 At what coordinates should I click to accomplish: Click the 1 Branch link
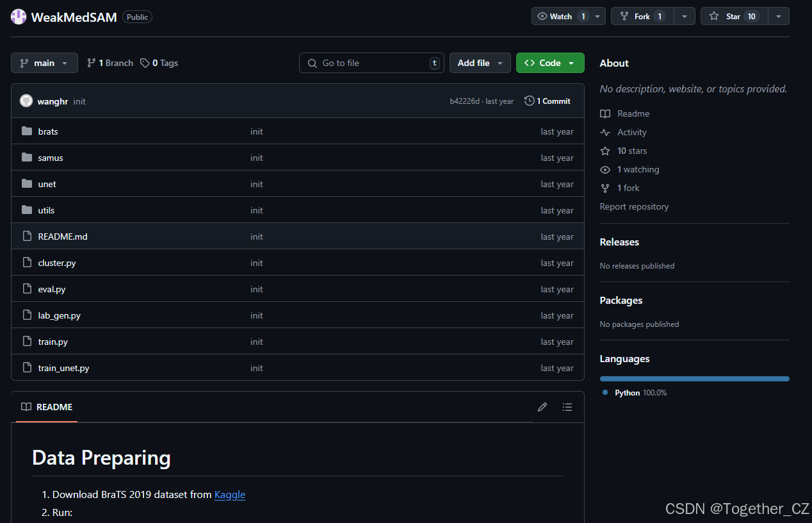110,63
